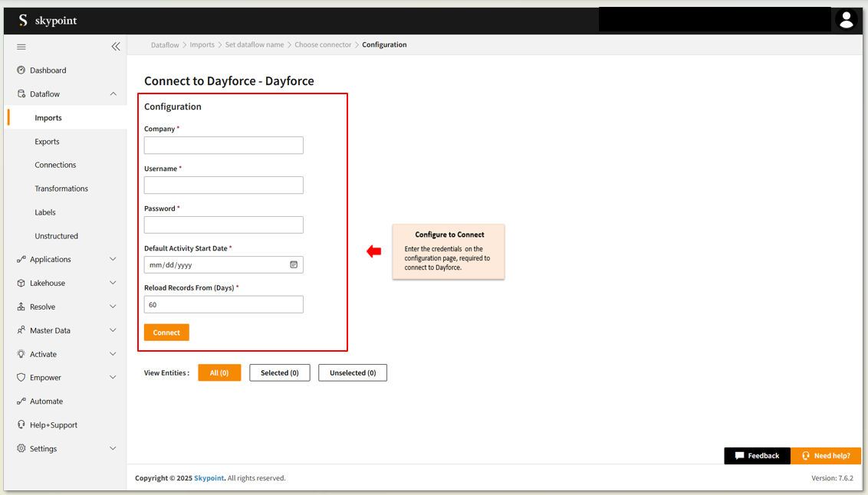Click the Lakehouse cube icon

(21, 284)
